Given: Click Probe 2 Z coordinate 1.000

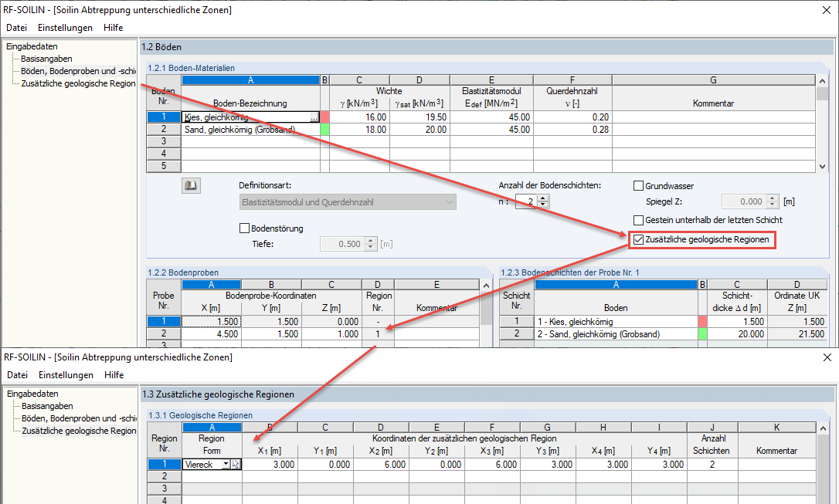Looking at the screenshot, I should tap(331, 334).
